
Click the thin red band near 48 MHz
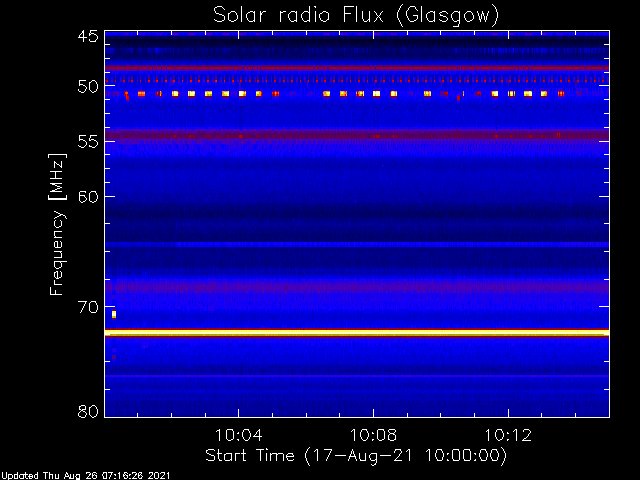point(357,68)
